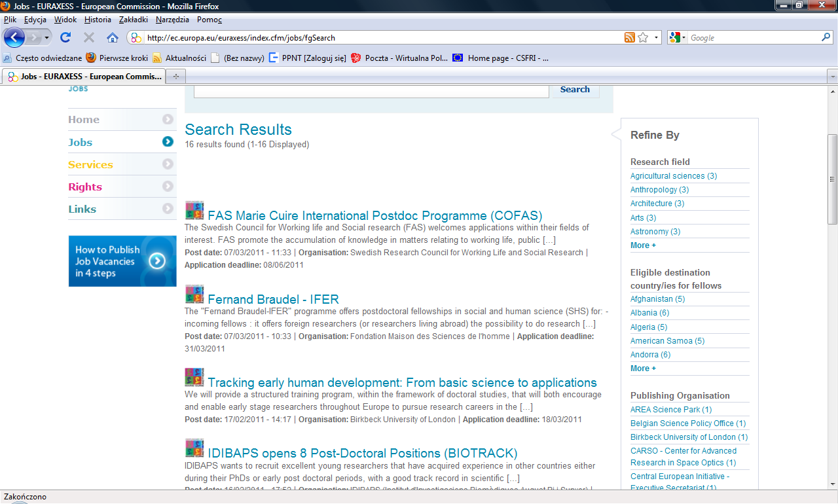
Task: Click the icon beside Fernand Braudel - IFER
Action: [194, 294]
